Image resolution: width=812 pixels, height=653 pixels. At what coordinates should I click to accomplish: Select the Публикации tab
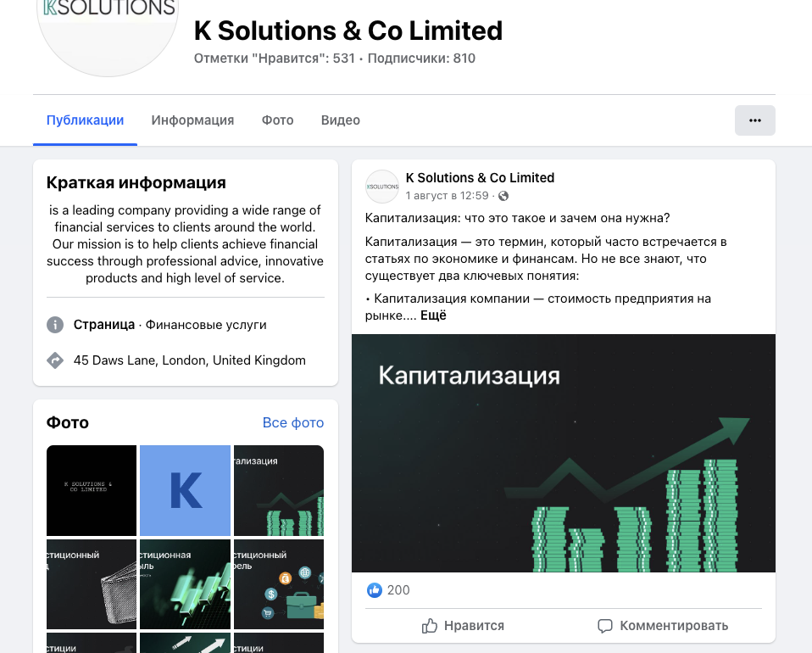[x=85, y=120]
